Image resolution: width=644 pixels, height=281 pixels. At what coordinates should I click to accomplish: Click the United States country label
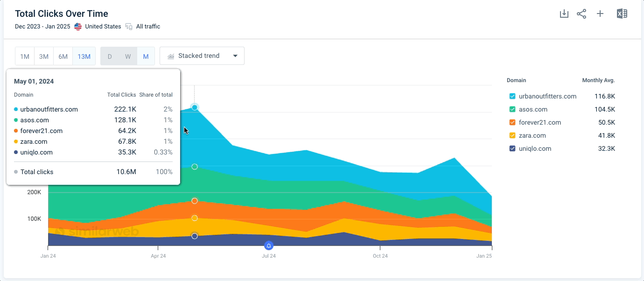point(103,27)
